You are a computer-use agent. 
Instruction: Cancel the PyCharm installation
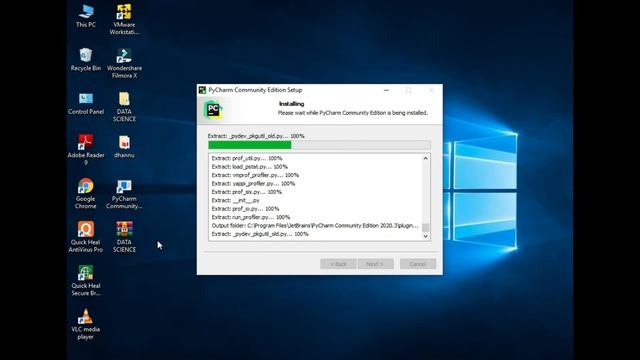tap(418, 264)
